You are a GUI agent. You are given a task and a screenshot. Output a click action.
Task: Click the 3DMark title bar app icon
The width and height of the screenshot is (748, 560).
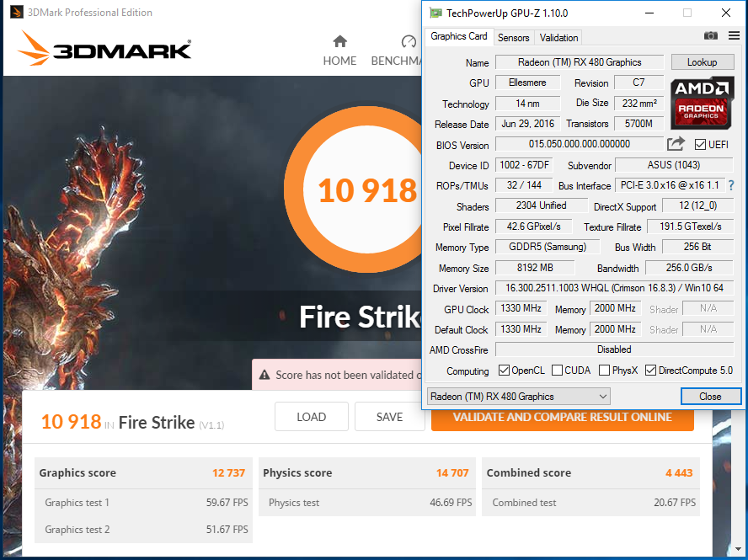point(17,12)
